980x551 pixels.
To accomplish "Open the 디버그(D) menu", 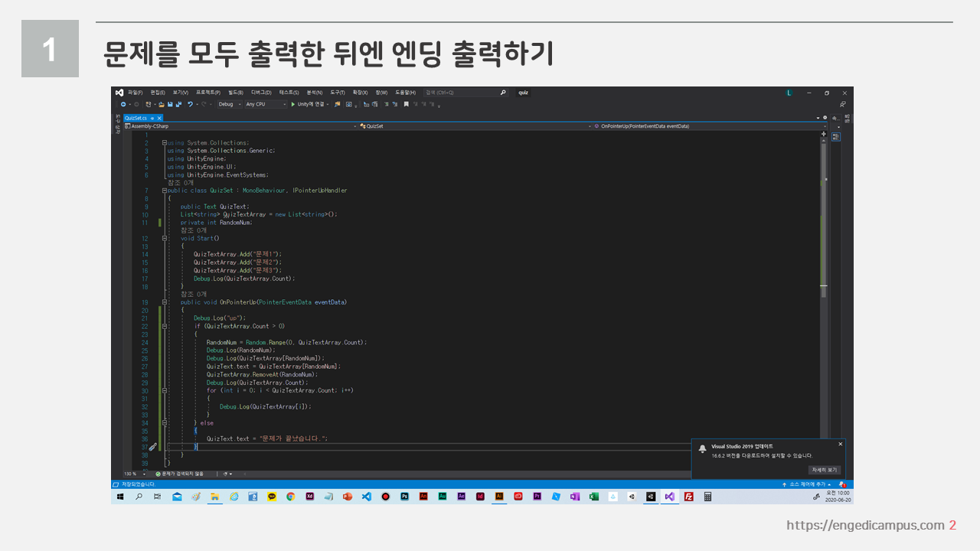I will pos(261,93).
